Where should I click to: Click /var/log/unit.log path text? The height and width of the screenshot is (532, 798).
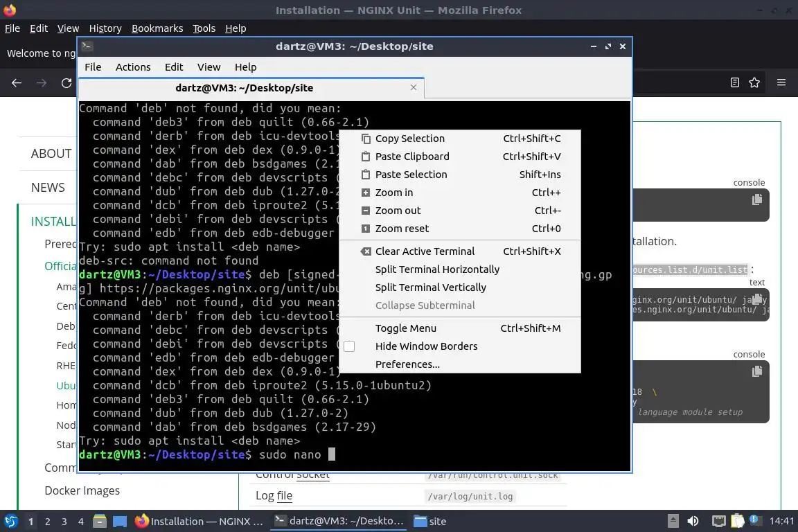[470, 497]
